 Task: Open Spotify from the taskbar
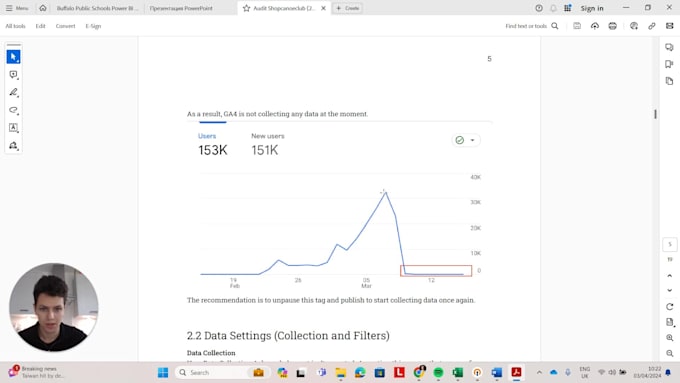(x=438, y=373)
